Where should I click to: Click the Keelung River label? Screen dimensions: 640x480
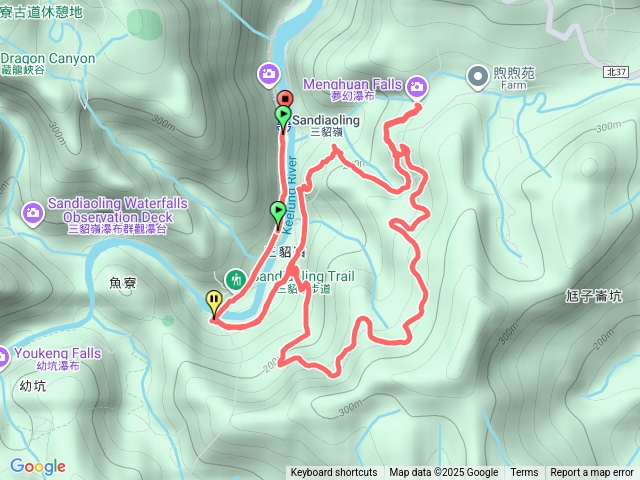290,195
